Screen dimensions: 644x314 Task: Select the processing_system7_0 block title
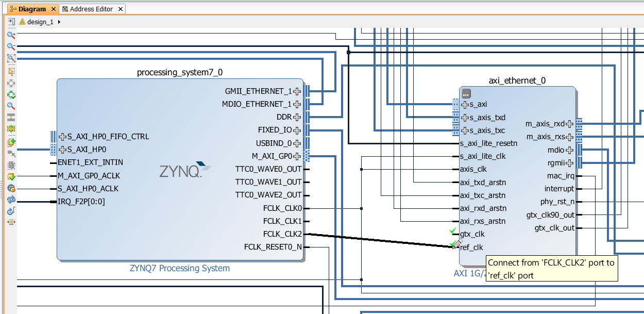180,72
